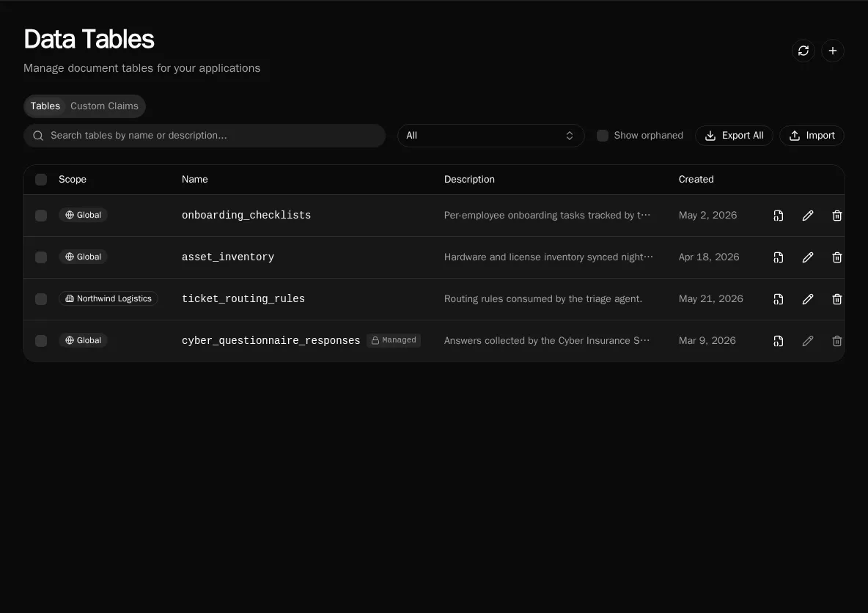Click the Import button

point(812,136)
